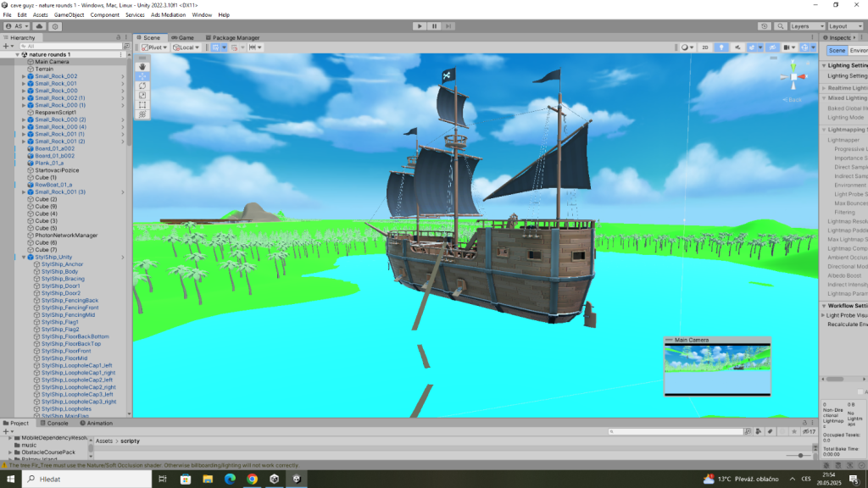The height and width of the screenshot is (488, 868).
Task: Open the settings gear next to cloud icon
Action: (55, 26)
